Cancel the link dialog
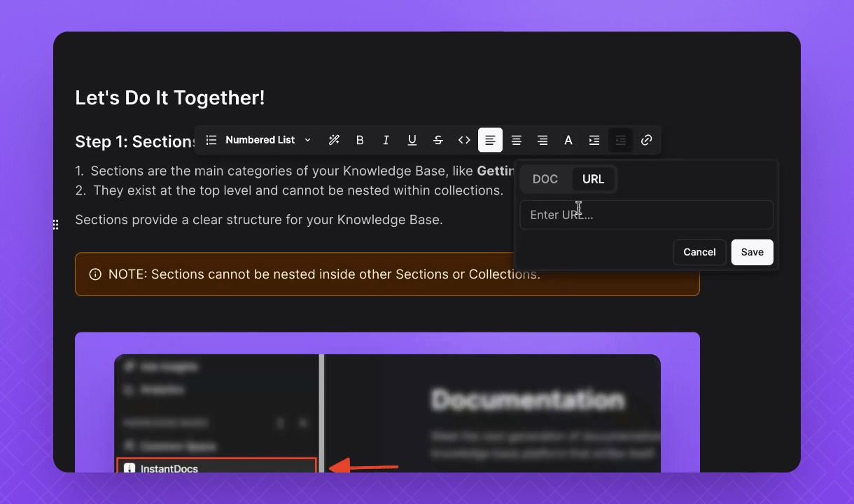The height and width of the screenshot is (504, 854). pos(699,252)
